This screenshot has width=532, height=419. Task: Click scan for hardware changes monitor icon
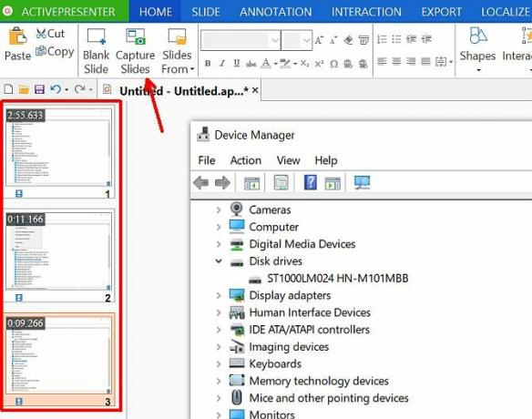[x=362, y=182]
